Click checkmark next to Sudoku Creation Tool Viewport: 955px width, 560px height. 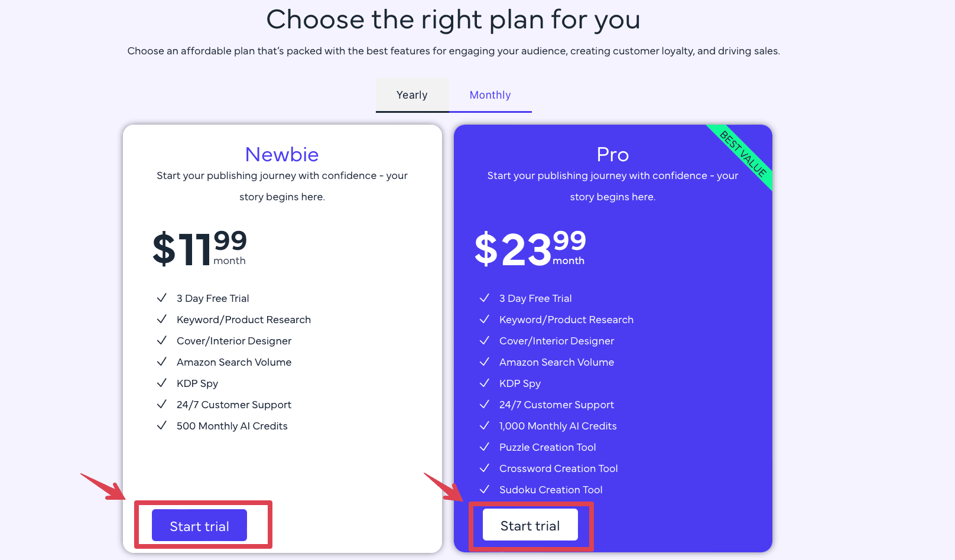(484, 489)
